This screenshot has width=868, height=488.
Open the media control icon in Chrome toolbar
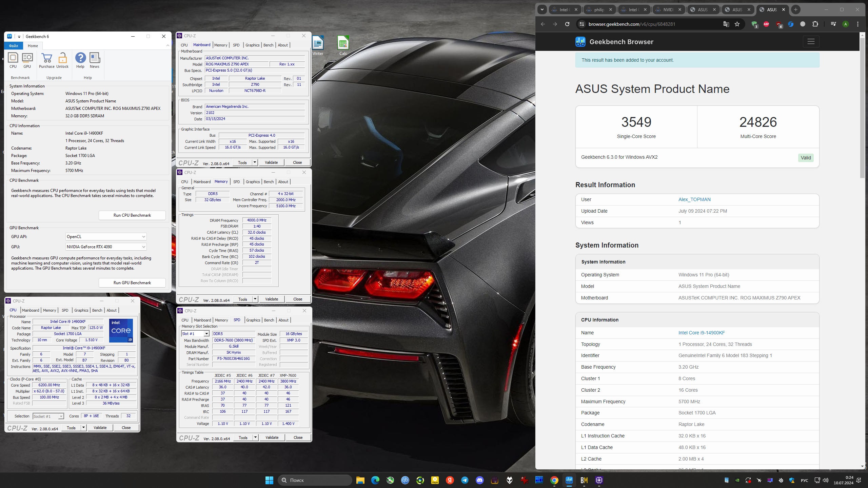coord(833,24)
